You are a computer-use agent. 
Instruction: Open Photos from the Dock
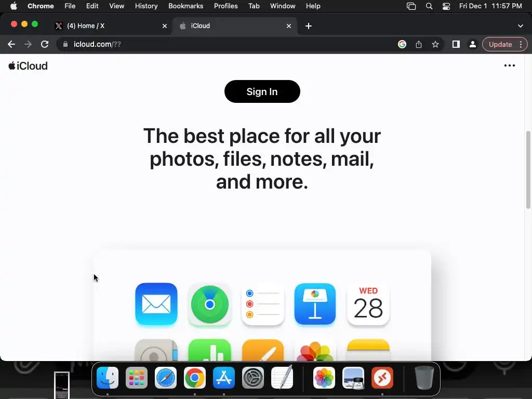pyautogui.click(x=324, y=378)
